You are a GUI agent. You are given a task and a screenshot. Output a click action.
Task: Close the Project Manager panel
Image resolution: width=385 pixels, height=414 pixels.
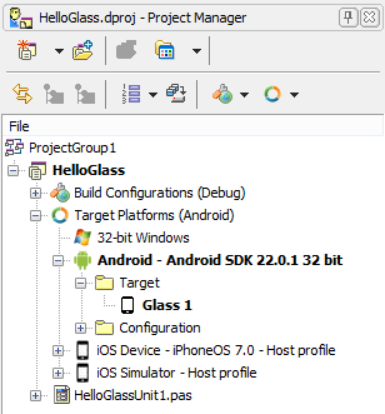(x=369, y=18)
